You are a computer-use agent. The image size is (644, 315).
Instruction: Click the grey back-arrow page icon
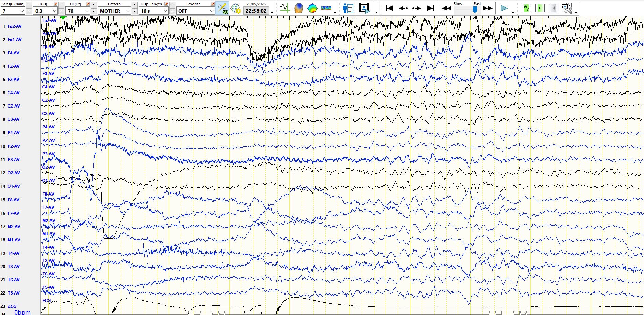click(554, 8)
